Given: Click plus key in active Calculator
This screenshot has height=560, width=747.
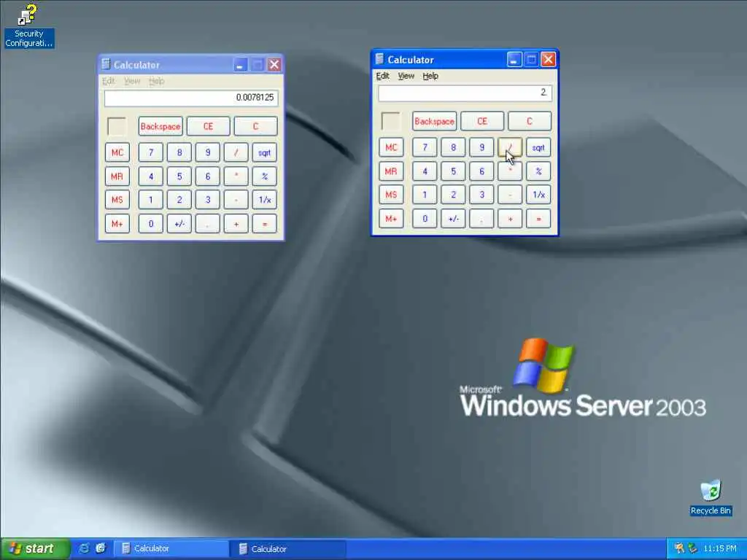Looking at the screenshot, I should [510, 219].
